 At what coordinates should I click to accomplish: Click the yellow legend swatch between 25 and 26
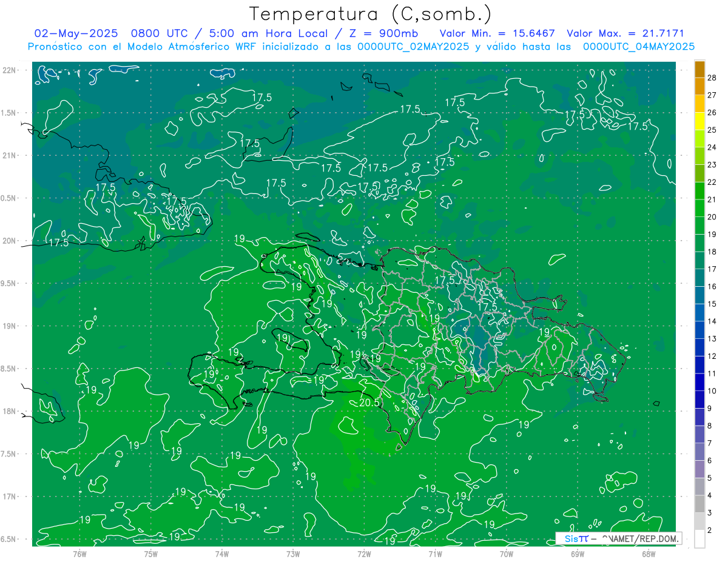tap(699, 122)
